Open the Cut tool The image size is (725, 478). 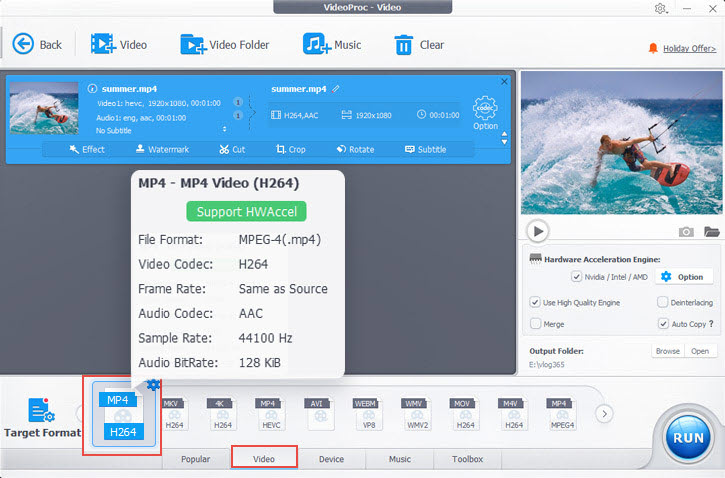232,149
